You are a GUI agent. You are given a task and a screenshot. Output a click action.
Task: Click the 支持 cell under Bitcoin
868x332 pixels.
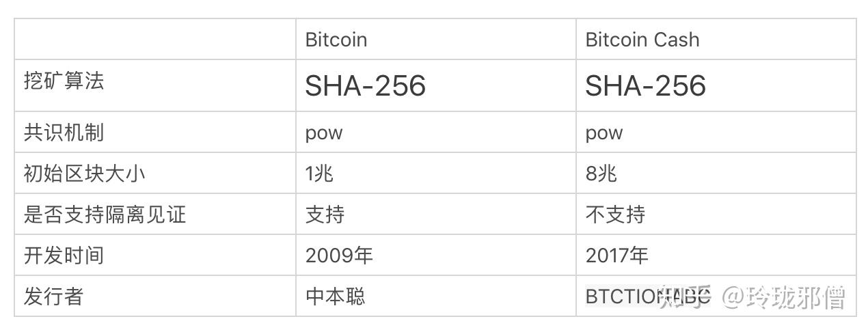tap(325, 215)
